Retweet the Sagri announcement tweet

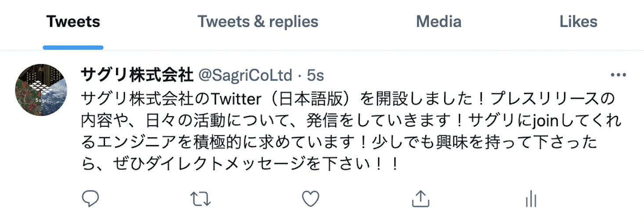[201, 199]
